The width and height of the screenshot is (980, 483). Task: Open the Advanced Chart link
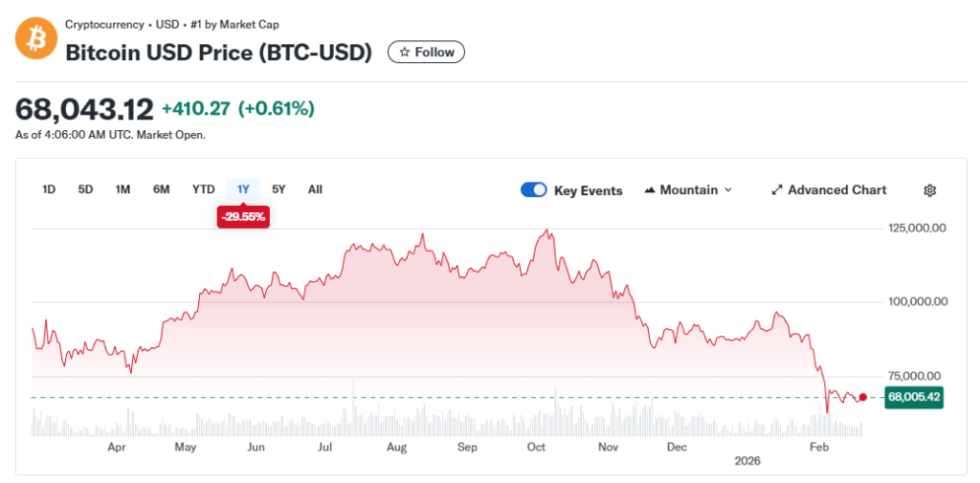click(836, 190)
